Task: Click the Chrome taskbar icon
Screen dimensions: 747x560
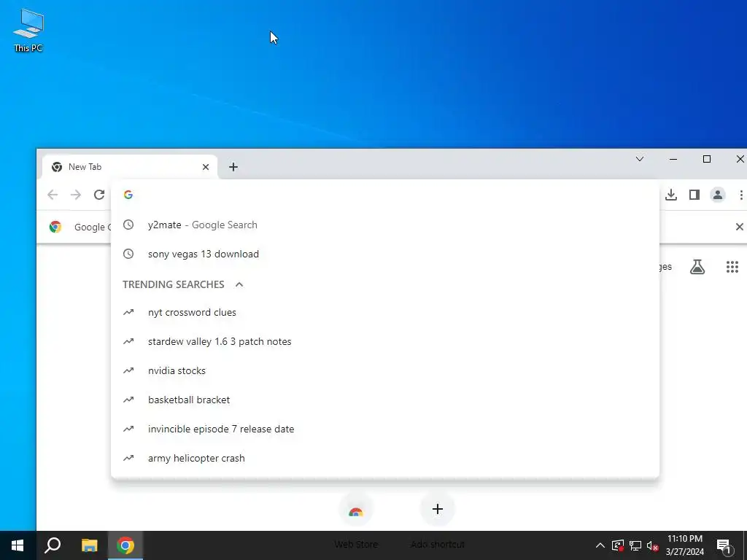Action: click(x=125, y=545)
